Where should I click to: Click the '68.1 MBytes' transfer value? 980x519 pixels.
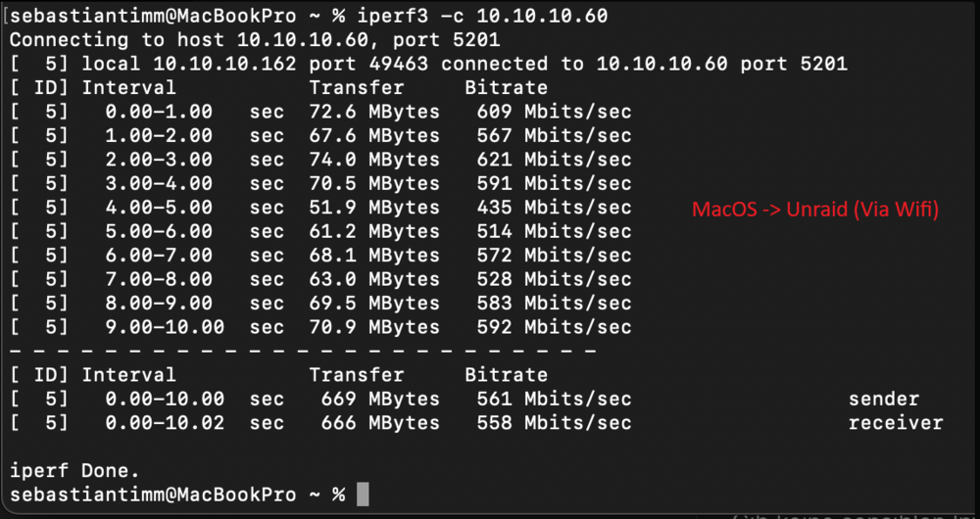pyautogui.click(x=374, y=255)
